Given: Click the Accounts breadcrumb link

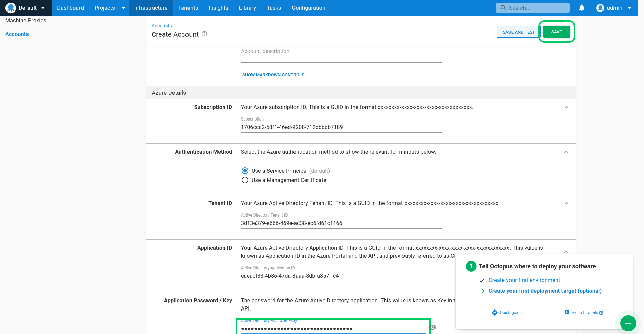Looking at the screenshot, I should (x=162, y=26).
